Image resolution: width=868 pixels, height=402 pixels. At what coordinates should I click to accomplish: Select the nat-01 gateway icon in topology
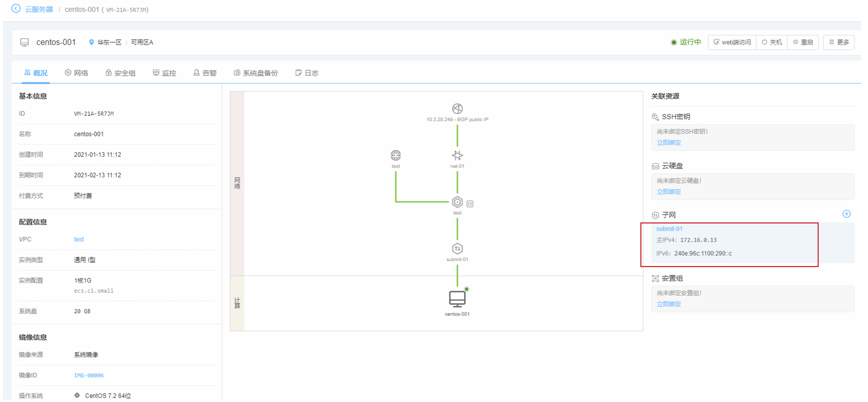click(457, 155)
